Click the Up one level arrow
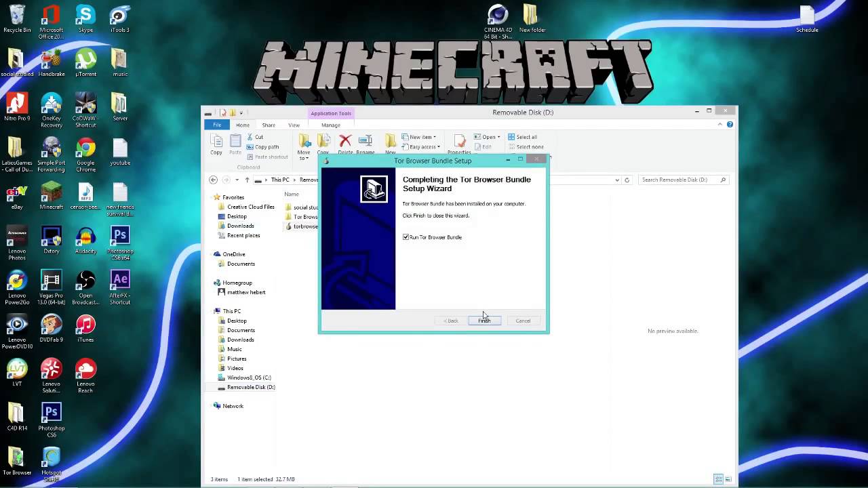The width and height of the screenshot is (868, 488). coord(247,180)
